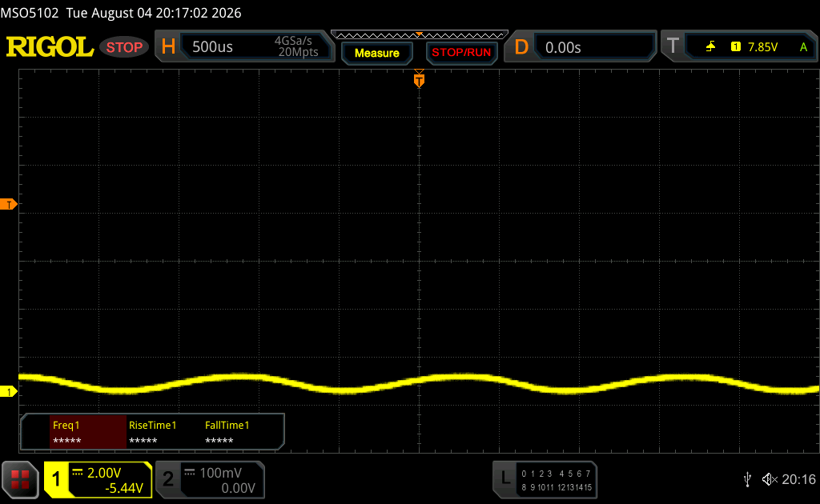The height and width of the screenshot is (504, 820).
Task: Open channel 1 2.00V vertical scale
Action: 104,473
